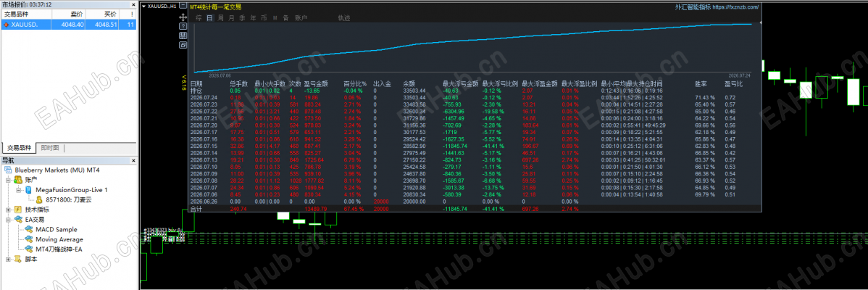
Task: Open the XAUUSD.,H1 chart dropdown triangle
Action: (144, 6)
